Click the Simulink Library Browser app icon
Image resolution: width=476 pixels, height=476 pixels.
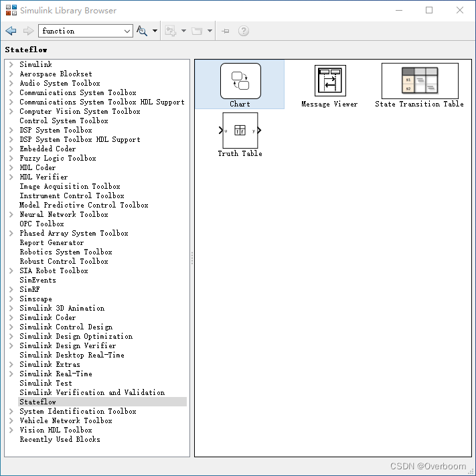coord(11,10)
